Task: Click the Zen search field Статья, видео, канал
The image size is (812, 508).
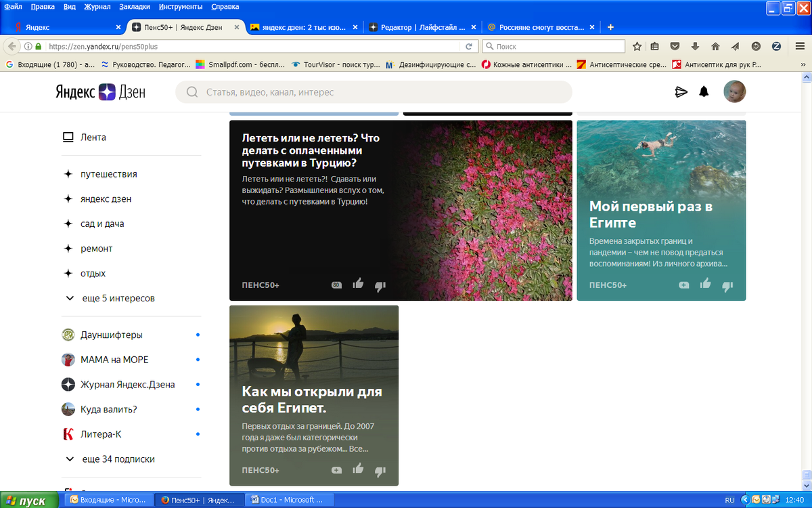Action: [372, 91]
